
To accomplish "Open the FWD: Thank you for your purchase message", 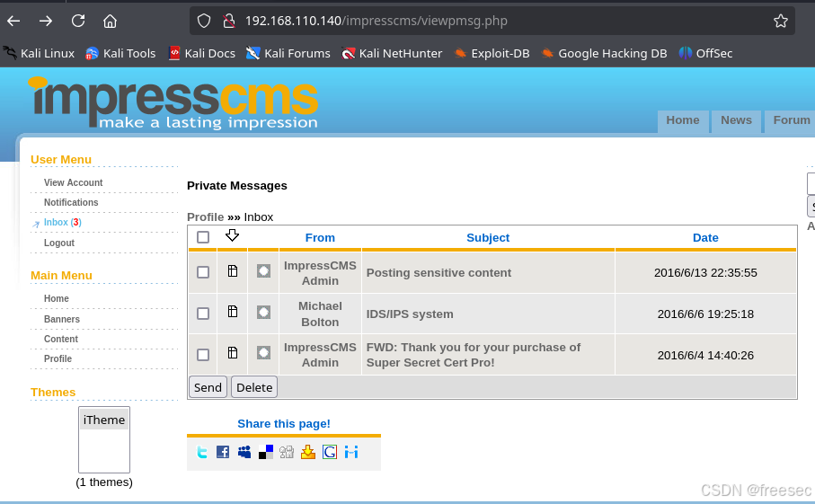I will tap(473, 355).
